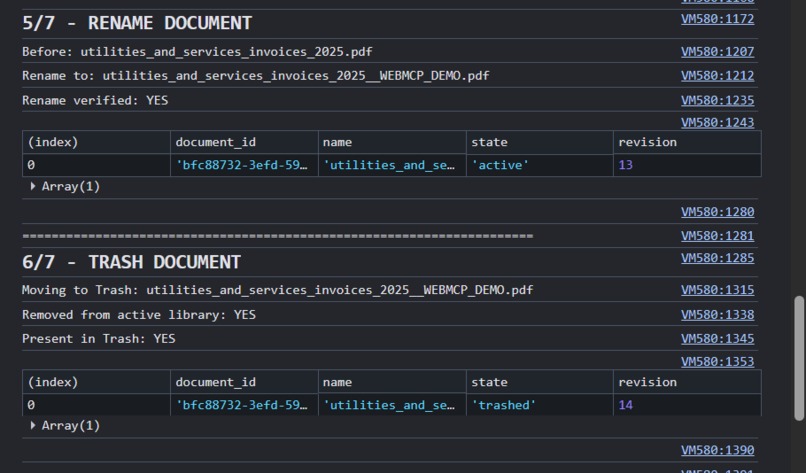Click the '=====' separator log line
The height and width of the screenshot is (473, 806).
[278, 236]
